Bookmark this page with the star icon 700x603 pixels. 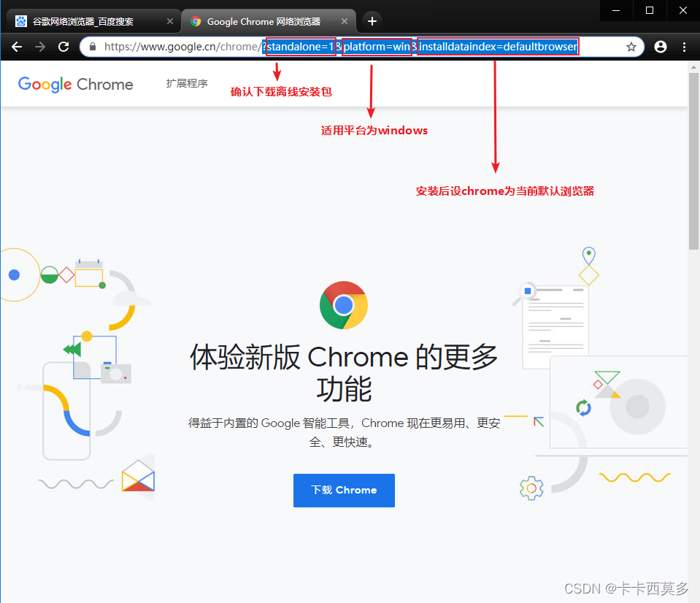click(x=631, y=47)
